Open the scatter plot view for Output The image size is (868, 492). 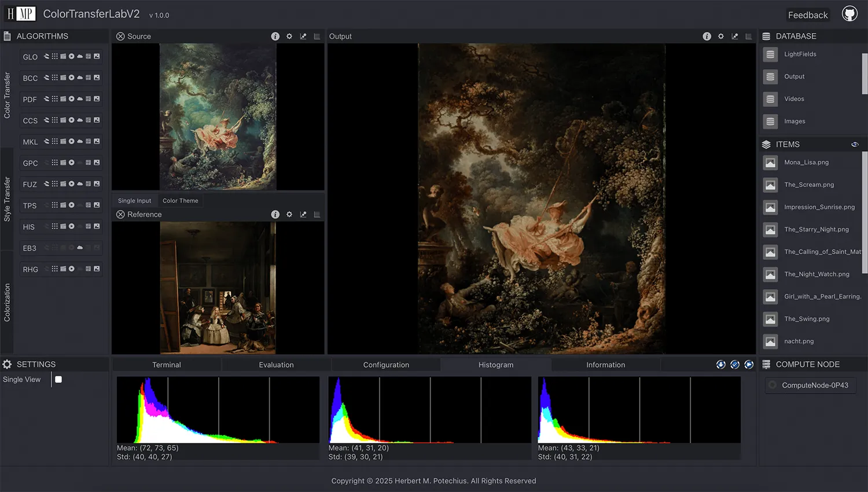735,36
